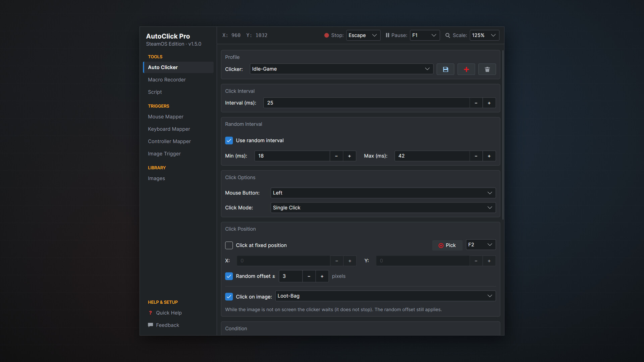
Task: Uncheck the Random offset checkbox
Action: click(229, 276)
